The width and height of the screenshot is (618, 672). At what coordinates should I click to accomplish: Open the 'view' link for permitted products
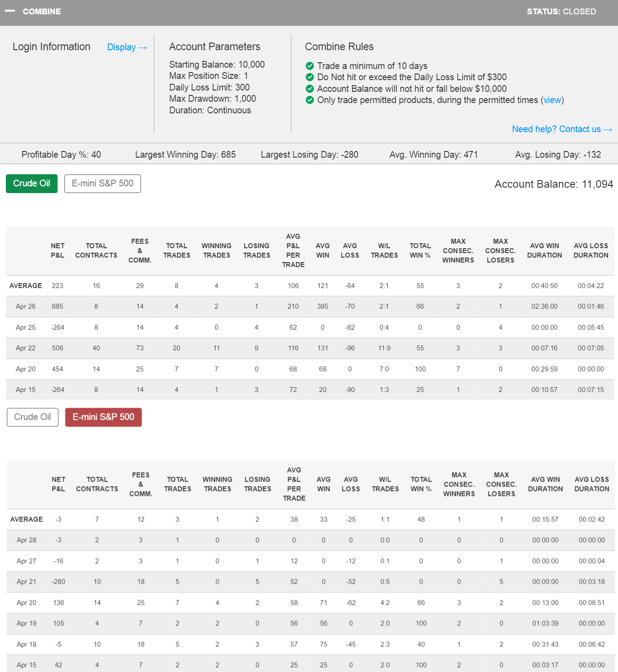pos(552,100)
